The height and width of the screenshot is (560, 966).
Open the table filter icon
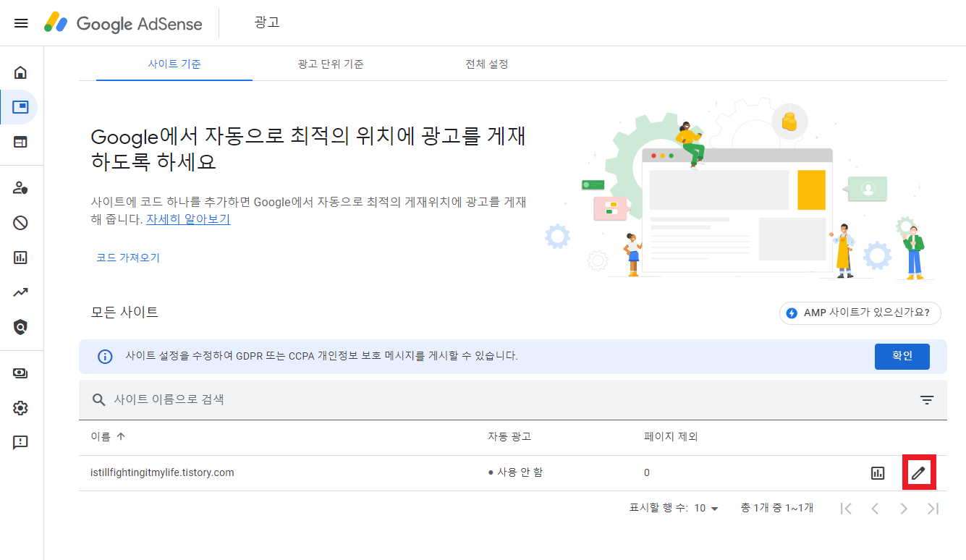(927, 399)
